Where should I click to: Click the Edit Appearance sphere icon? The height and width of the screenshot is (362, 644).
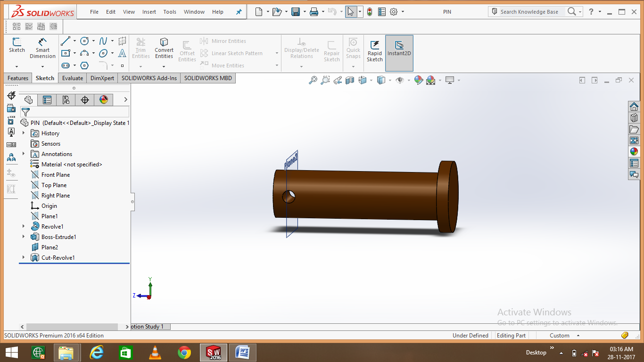tap(418, 80)
